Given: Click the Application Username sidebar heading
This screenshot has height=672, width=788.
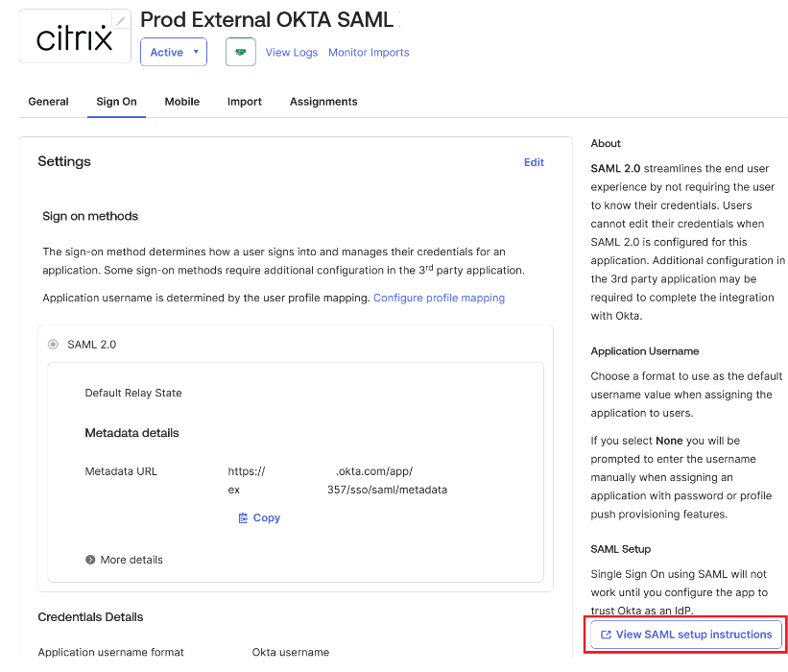Looking at the screenshot, I should coord(645,351).
